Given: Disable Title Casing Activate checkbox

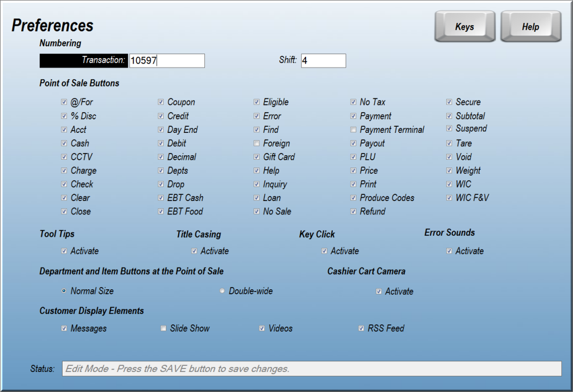Looking at the screenshot, I should [x=194, y=251].
